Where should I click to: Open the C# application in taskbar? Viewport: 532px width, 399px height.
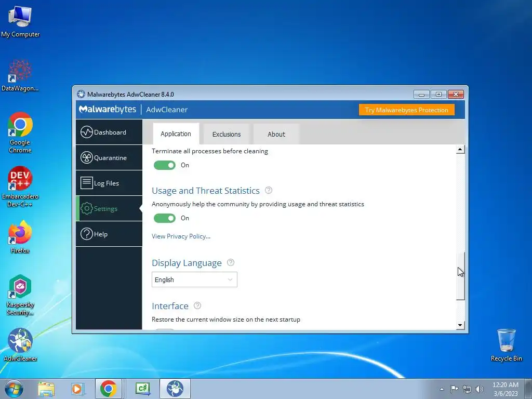point(142,389)
